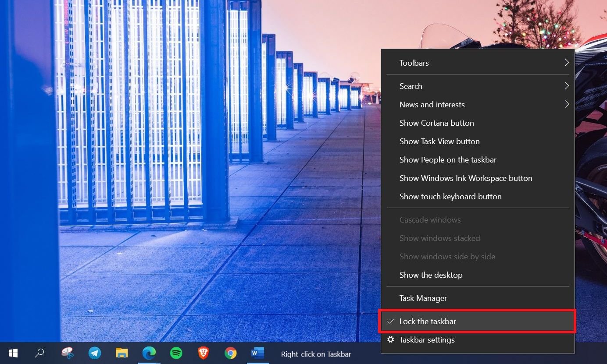607x364 pixels.
Task: Open File Explorer from the taskbar
Action: pyautogui.click(x=121, y=353)
